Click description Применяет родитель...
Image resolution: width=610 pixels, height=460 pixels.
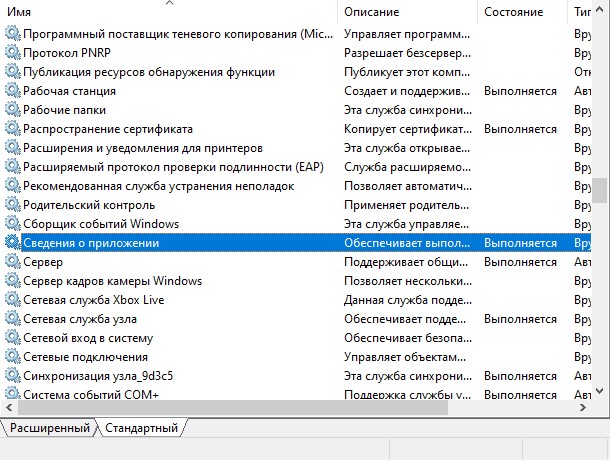(407, 205)
